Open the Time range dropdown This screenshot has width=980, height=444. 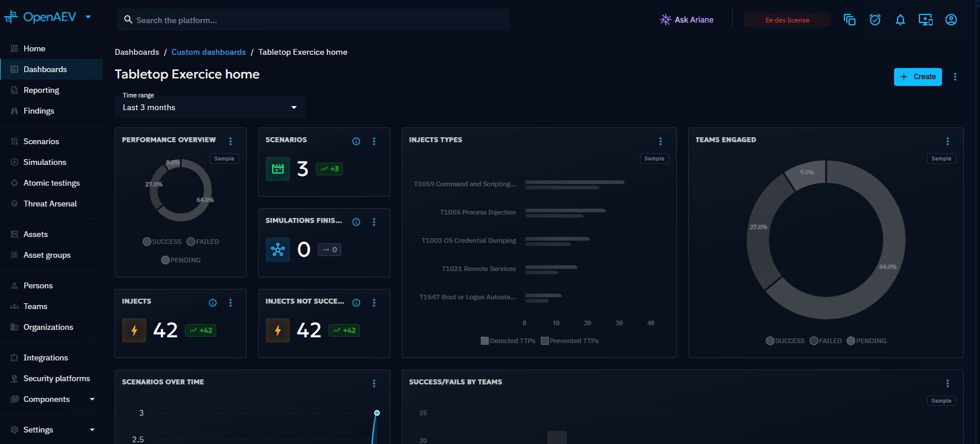(210, 107)
